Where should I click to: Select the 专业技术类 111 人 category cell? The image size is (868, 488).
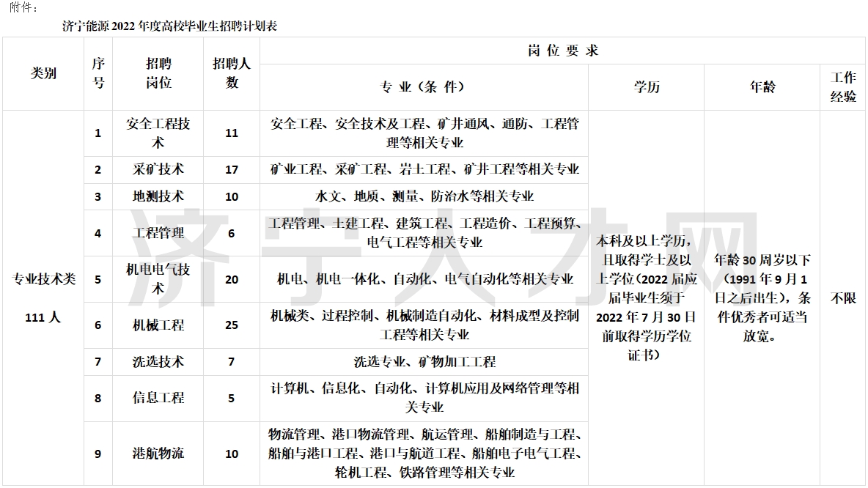pos(43,297)
